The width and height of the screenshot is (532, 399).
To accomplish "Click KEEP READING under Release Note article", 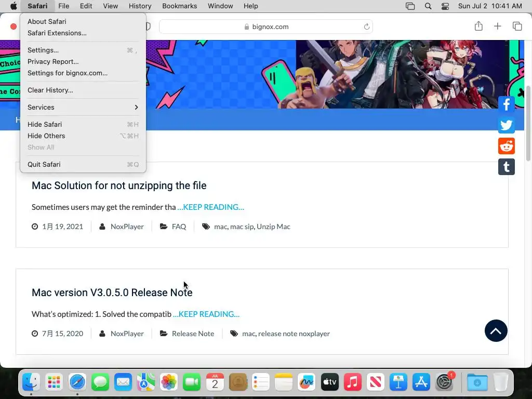I will pyautogui.click(x=206, y=314).
